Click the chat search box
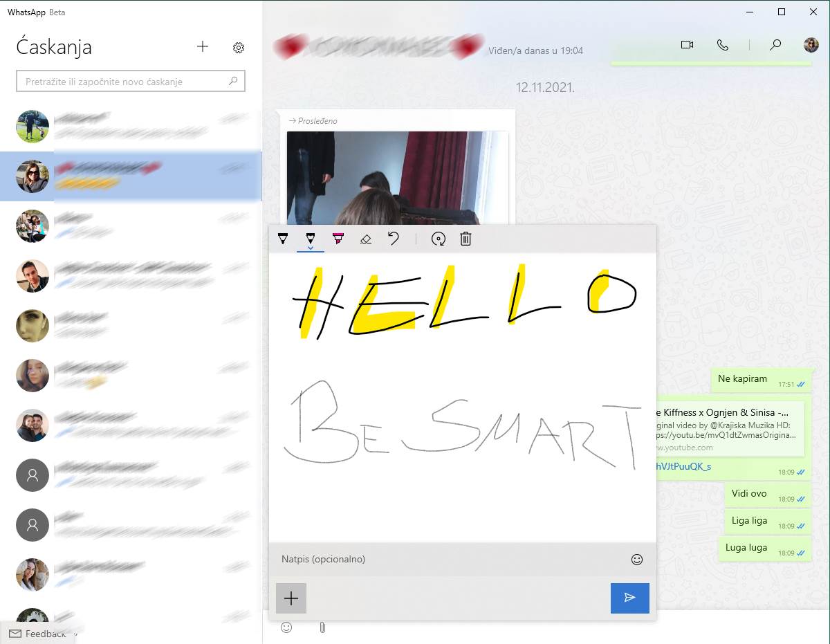The width and height of the screenshot is (830, 644). [124, 82]
